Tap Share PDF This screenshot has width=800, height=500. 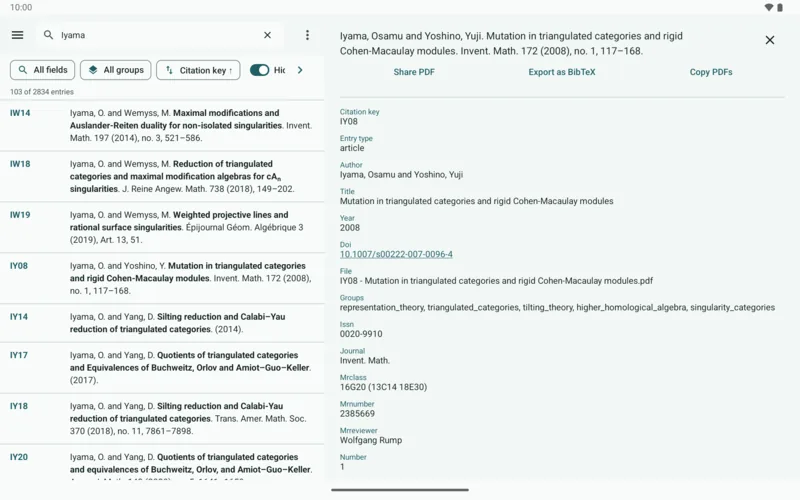coord(414,72)
